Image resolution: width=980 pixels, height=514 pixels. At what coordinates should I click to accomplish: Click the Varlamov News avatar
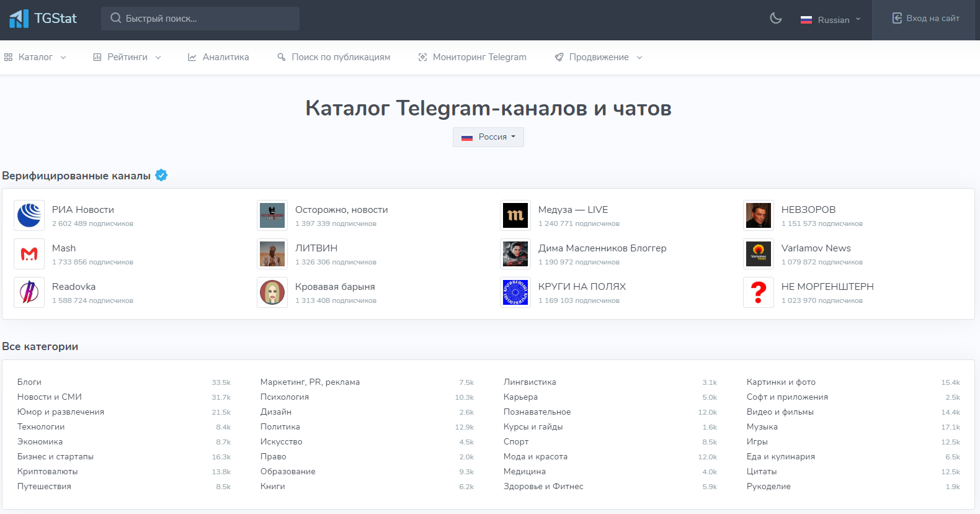(759, 254)
